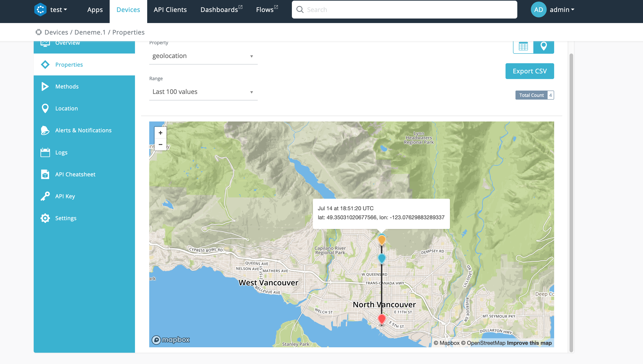Switch to map view with pin toggle
643x364 pixels.
click(543, 47)
